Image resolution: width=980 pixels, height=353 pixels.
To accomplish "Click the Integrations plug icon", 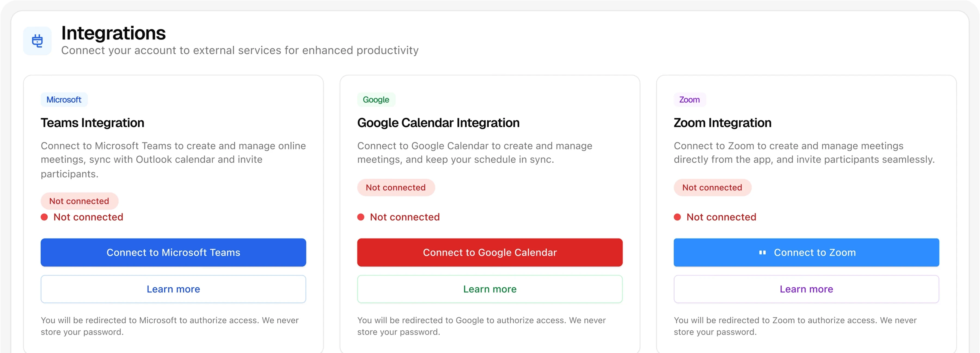I will (37, 41).
